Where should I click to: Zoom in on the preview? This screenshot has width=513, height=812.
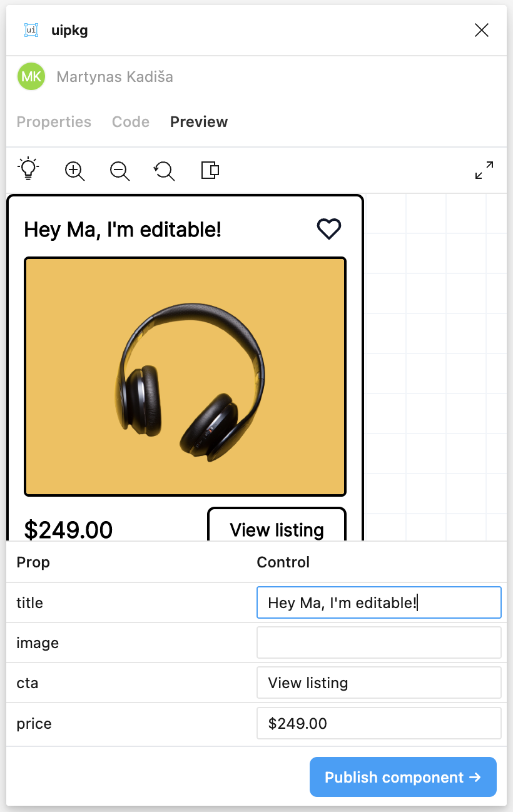74,171
